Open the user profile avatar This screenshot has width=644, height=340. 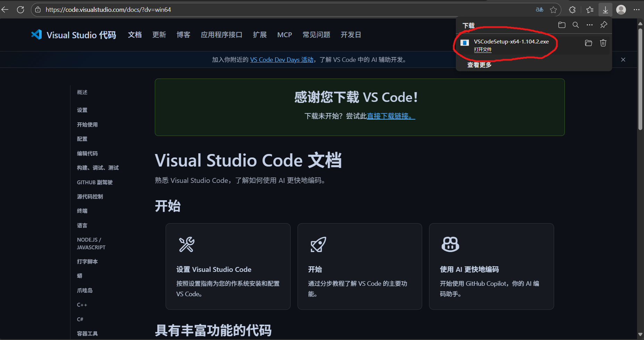click(621, 10)
